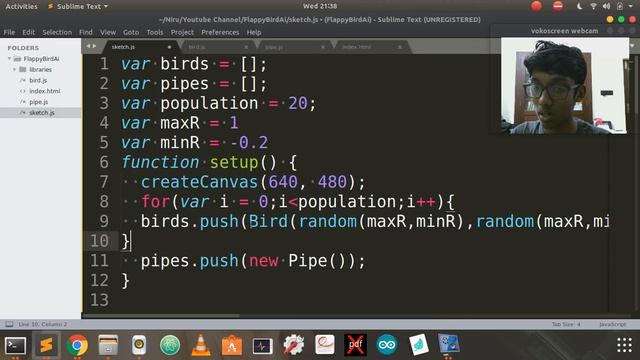Click the battery status icon
This screenshot has width=640, height=360.
pyautogui.click(x=620, y=6)
